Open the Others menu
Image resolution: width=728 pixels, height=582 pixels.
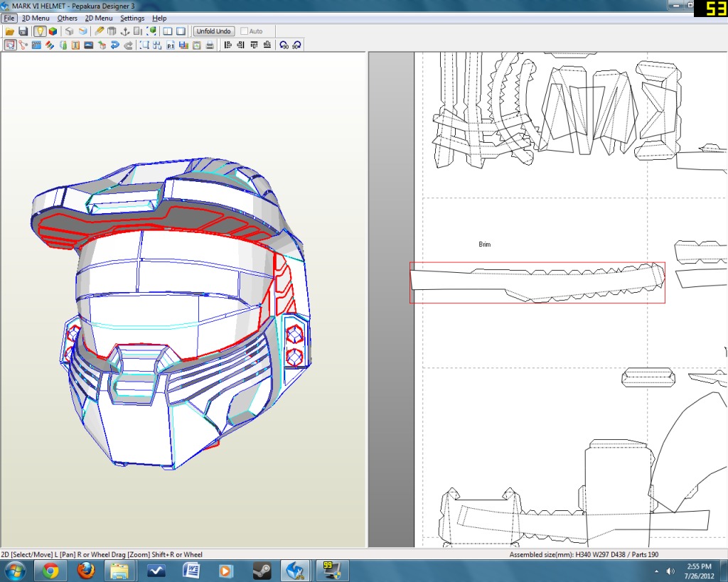[68, 18]
